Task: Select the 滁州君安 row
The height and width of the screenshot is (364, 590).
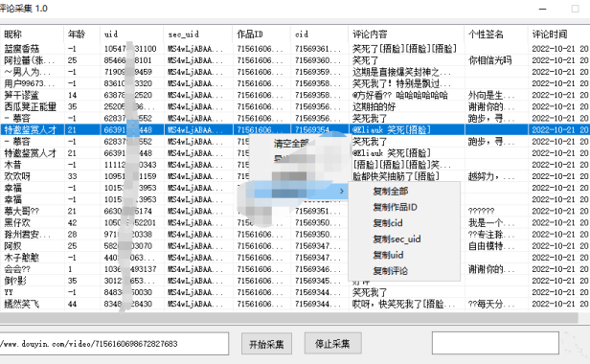Action: tap(295, 234)
